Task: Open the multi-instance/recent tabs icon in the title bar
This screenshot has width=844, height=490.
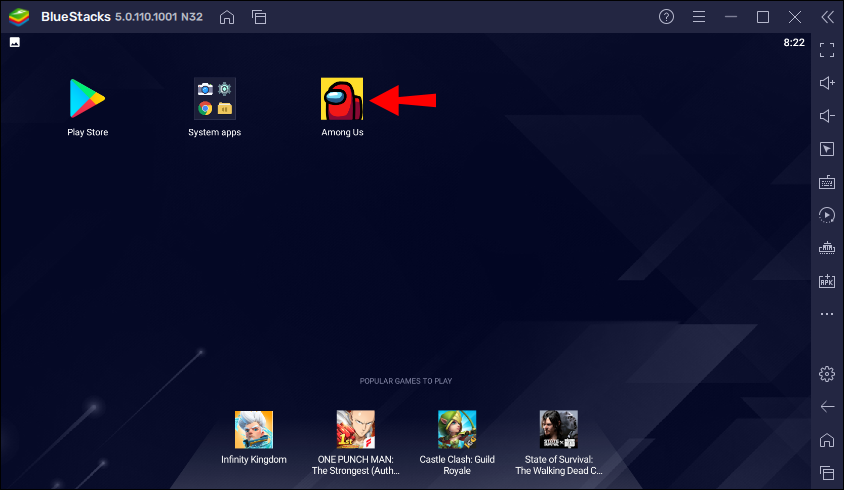Action: (259, 17)
